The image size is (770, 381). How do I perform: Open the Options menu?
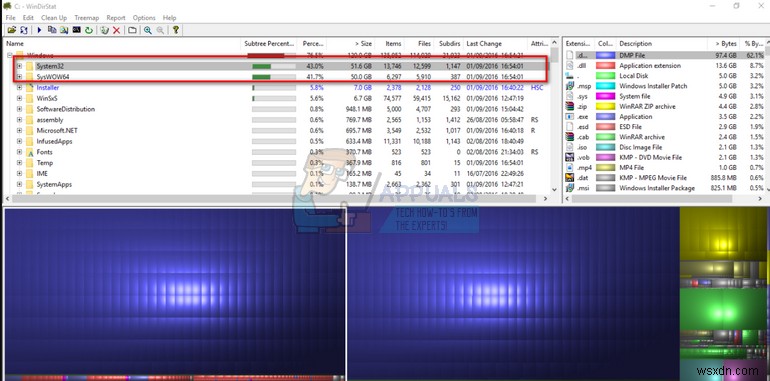pyautogui.click(x=144, y=18)
